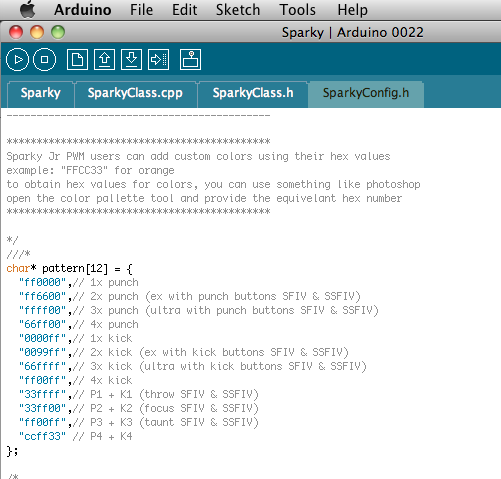Screen dimensions: 501x479
Task: Click the "ccff33" hex value
Action: (x=42, y=436)
